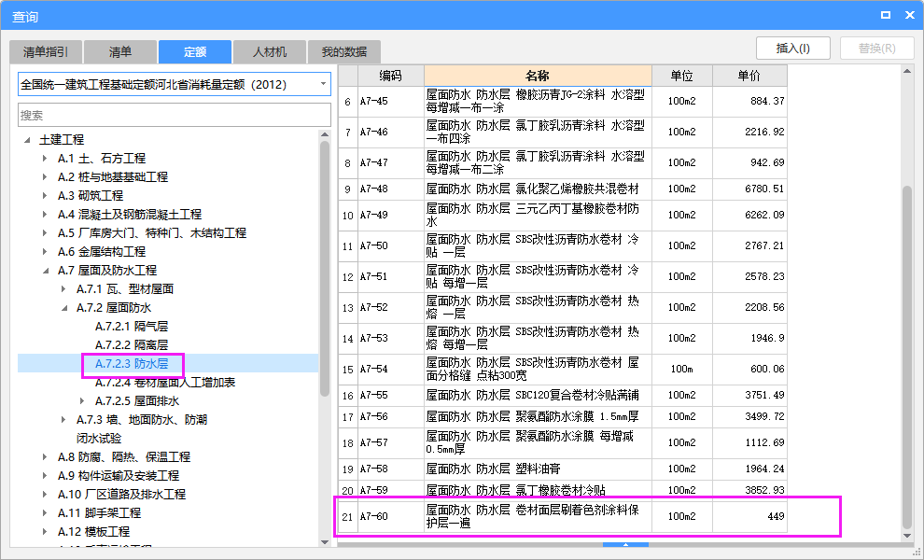Expand A.5 厂库房大门、特种门、木结构工程
The height and width of the screenshot is (560, 924).
click(46, 232)
